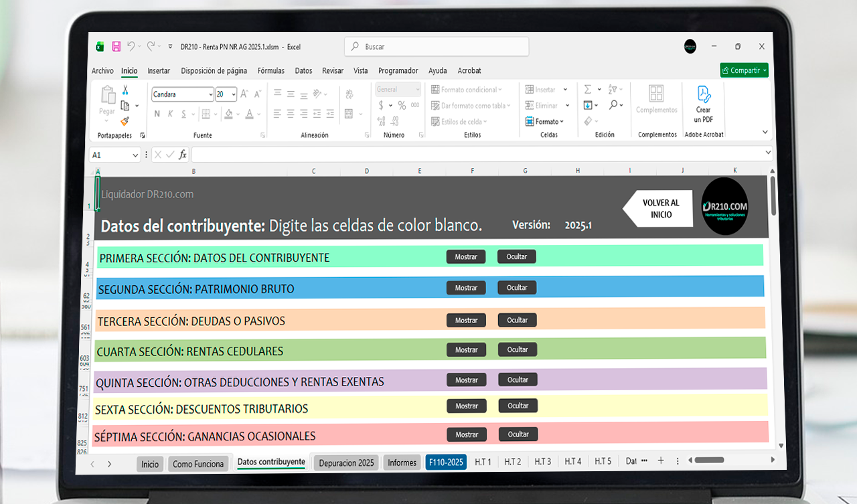Open the Candara font name dropdown

click(209, 94)
